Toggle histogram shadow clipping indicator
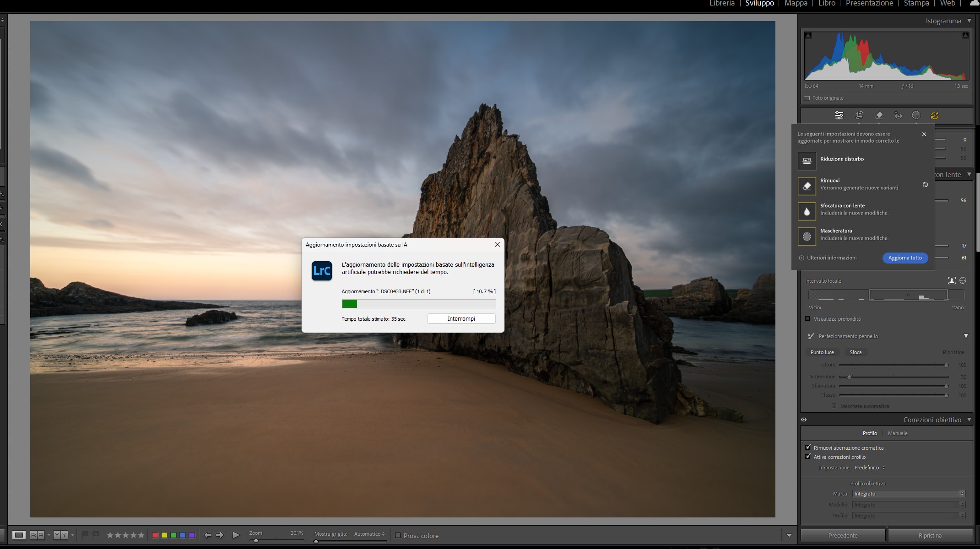The image size is (980, 549). [808, 35]
